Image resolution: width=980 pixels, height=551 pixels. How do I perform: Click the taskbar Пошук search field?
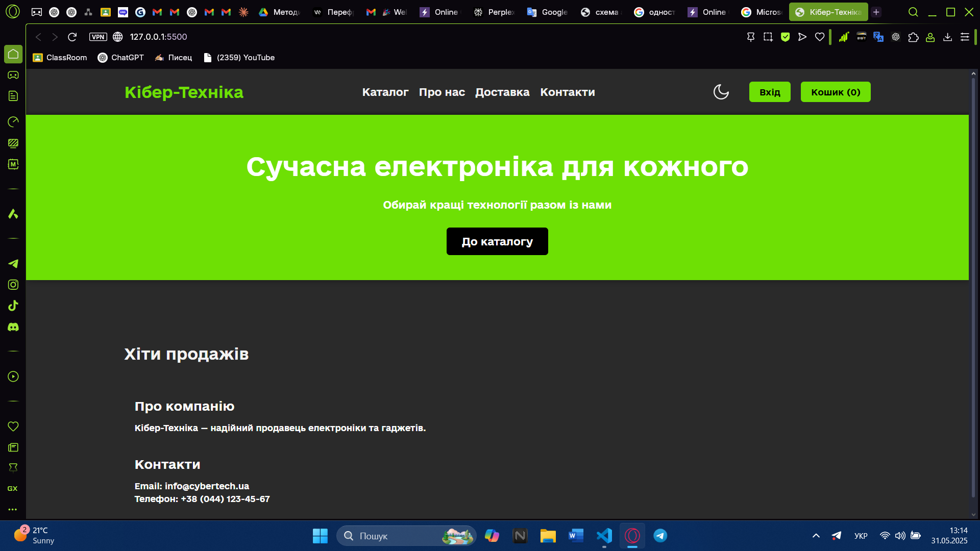pyautogui.click(x=406, y=536)
